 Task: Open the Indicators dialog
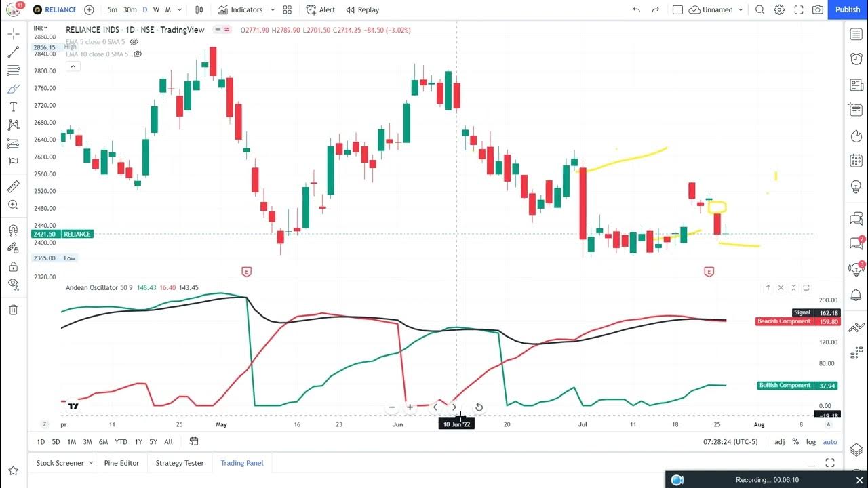pyautogui.click(x=241, y=9)
